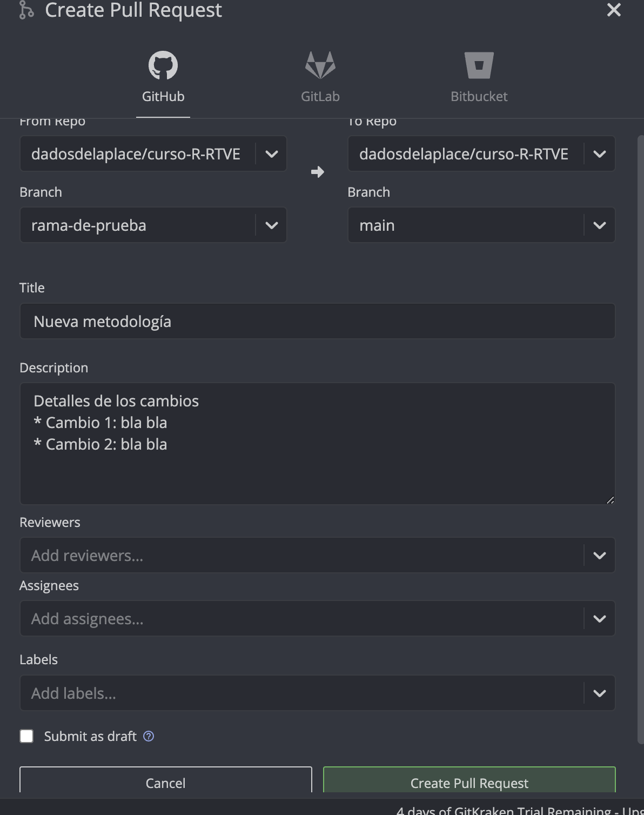
Task: Open the Add reviewers dropdown
Action: (x=599, y=556)
